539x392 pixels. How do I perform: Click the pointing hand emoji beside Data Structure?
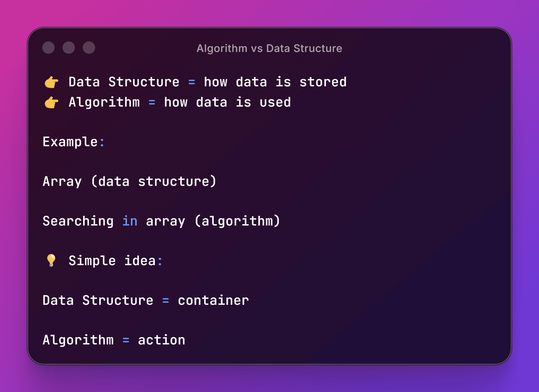[x=51, y=82]
